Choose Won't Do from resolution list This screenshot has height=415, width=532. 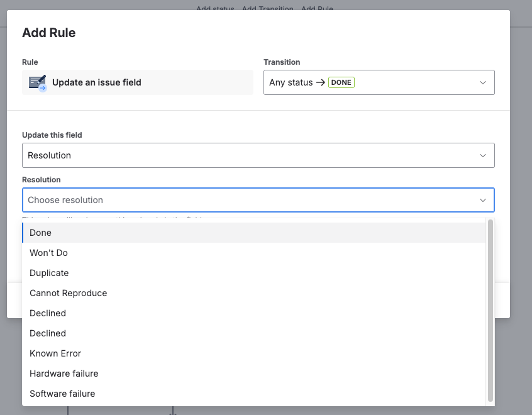pyautogui.click(x=49, y=253)
